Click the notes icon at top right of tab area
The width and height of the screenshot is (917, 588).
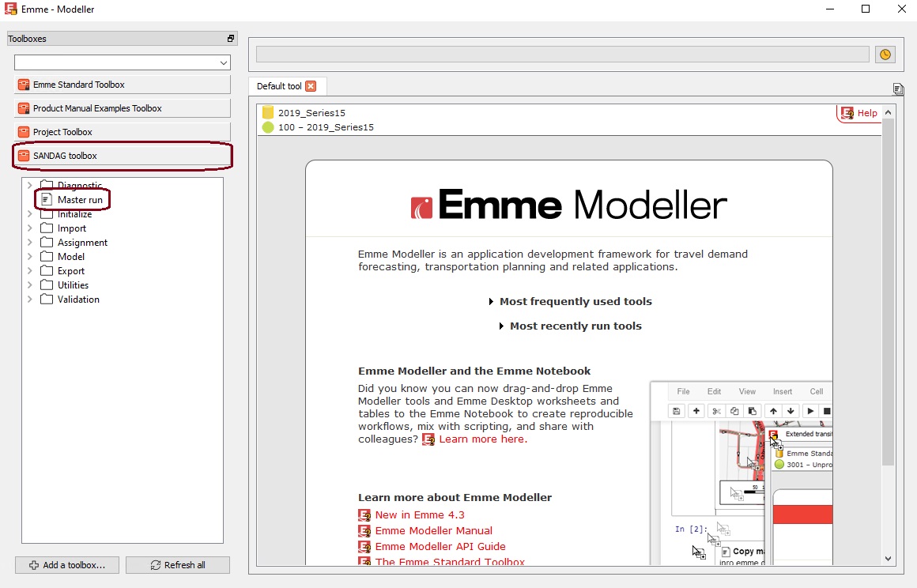point(898,89)
